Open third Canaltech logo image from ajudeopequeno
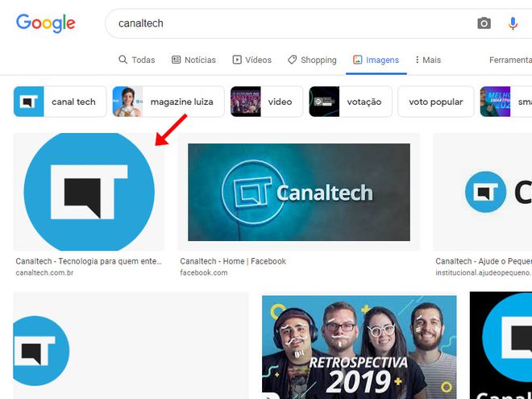This screenshot has height=399, width=532. [x=483, y=192]
